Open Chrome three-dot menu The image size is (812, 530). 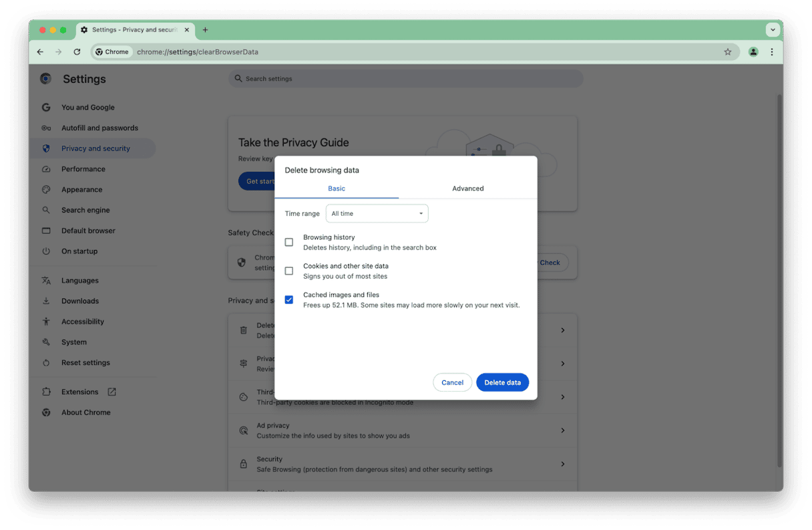pyautogui.click(x=772, y=51)
